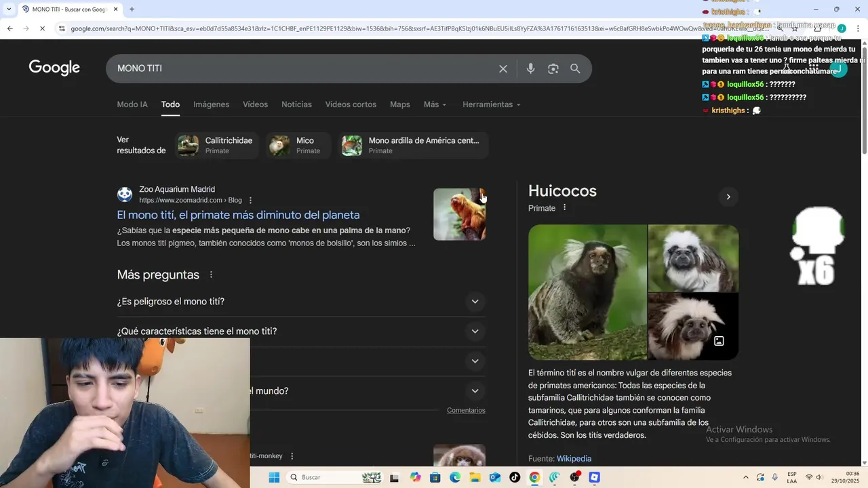Start a voice search with the microphone icon
Viewport: 868px width, 488px height.
pos(530,68)
